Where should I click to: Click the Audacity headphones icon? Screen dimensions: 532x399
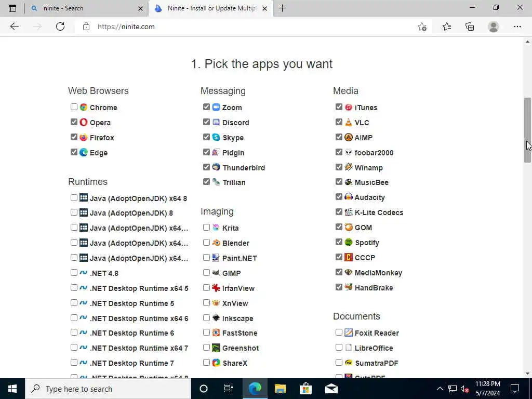click(x=349, y=197)
